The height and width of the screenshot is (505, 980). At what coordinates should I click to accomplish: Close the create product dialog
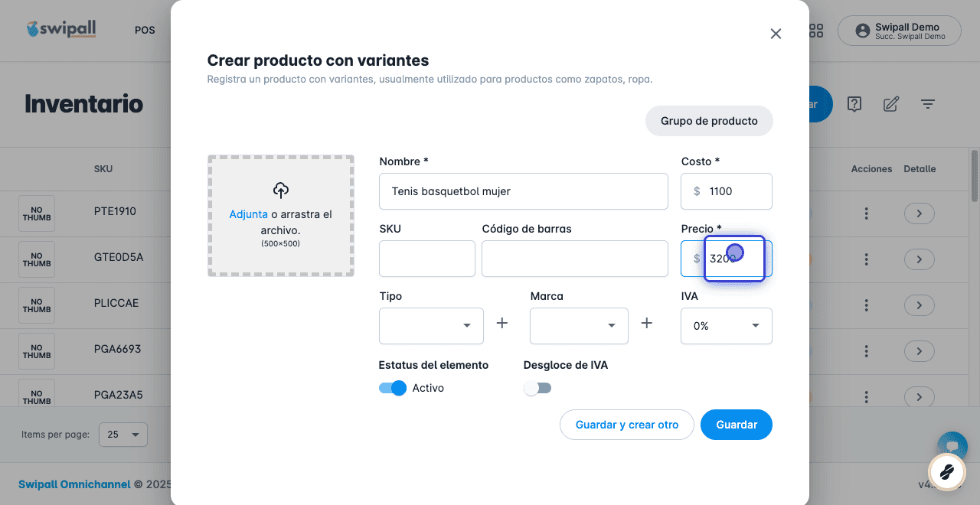point(776,34)
